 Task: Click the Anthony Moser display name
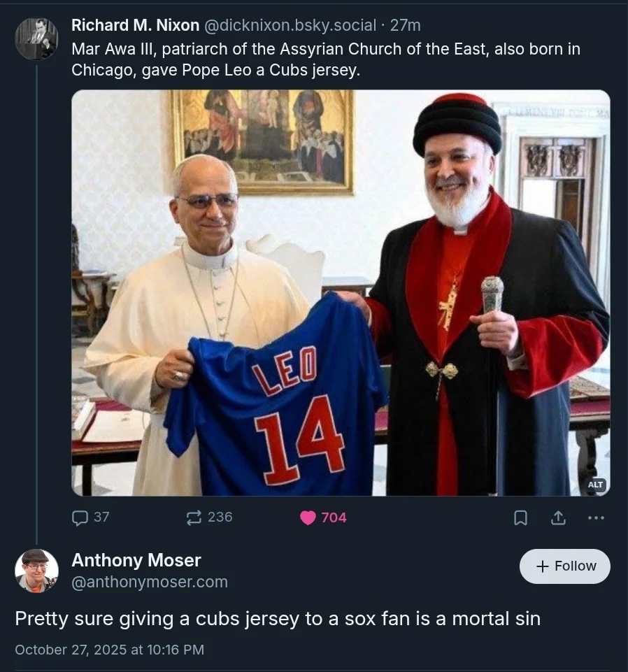tap(136, 560)
